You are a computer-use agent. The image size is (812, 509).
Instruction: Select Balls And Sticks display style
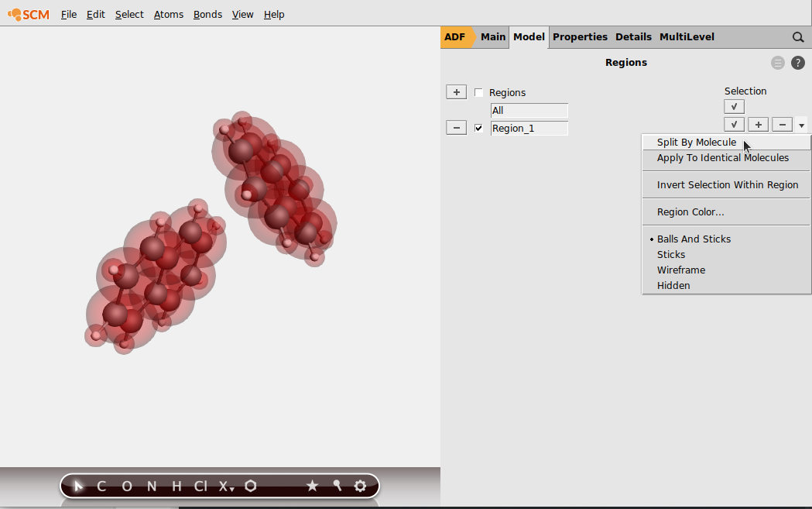[726, 239]
